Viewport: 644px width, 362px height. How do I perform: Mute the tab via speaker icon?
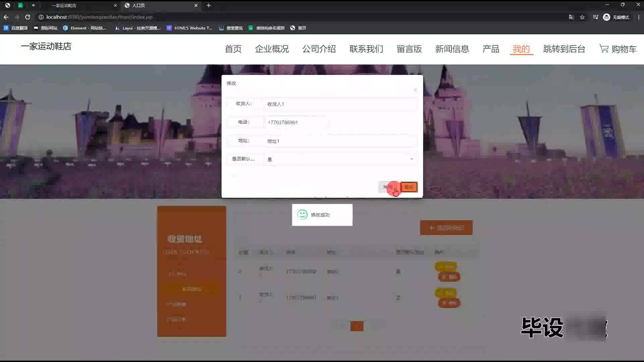(34, 5)
